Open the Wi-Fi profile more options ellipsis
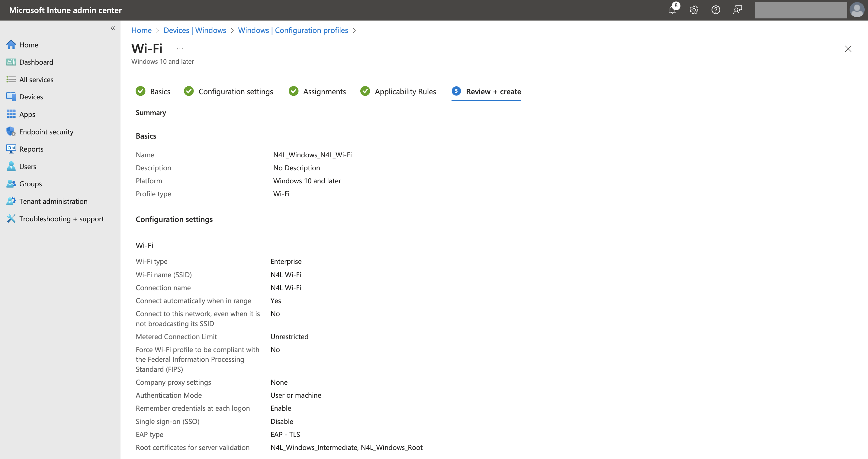Screen dimensions: 868x459 179,48
